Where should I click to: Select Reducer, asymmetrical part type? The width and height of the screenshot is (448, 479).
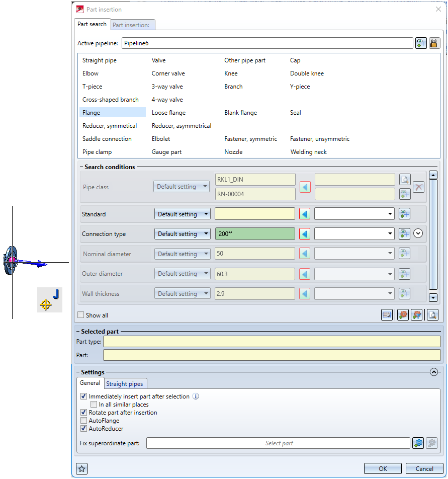tap(182, 126)
